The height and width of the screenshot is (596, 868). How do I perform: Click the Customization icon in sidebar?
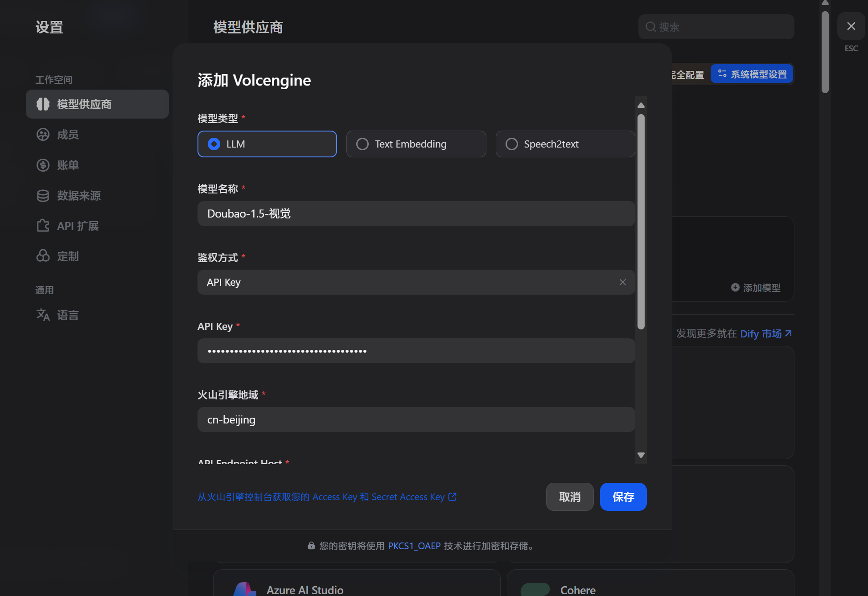pos(43,256)
